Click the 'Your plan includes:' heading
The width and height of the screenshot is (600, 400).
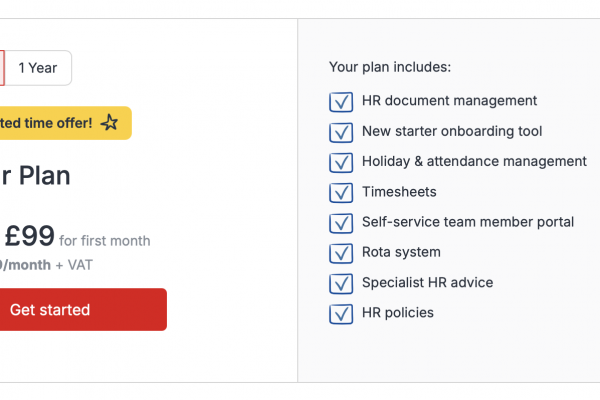pyautogui.click(x=390, y=67)
